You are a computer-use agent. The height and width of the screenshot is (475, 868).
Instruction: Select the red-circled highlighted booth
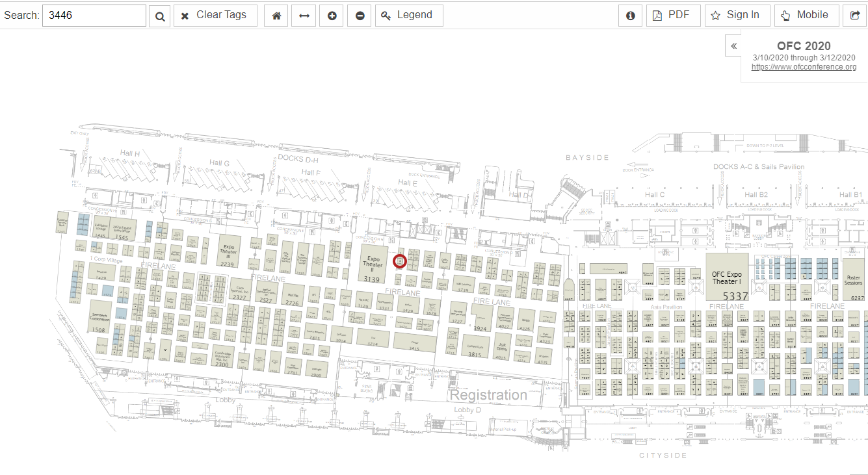pyautogui.click(x=400, y=261)
